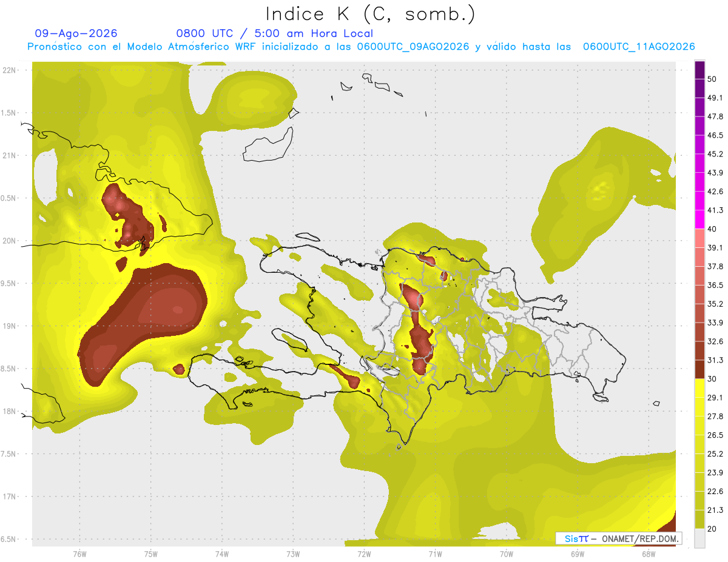Pick the dark purple swatch above 50
Screen dimensions: 728x562
pos(699,70)
